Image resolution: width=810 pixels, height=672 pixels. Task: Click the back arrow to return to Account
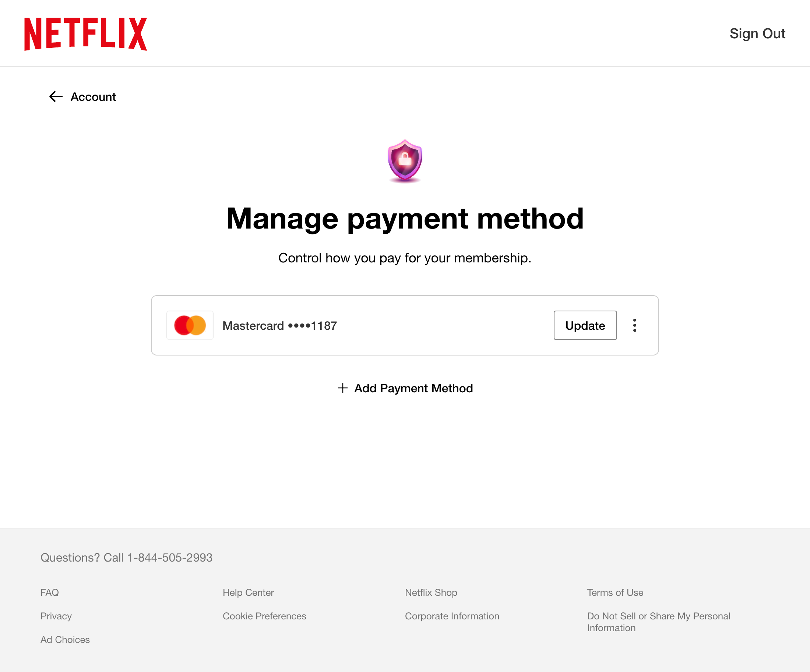55,97
